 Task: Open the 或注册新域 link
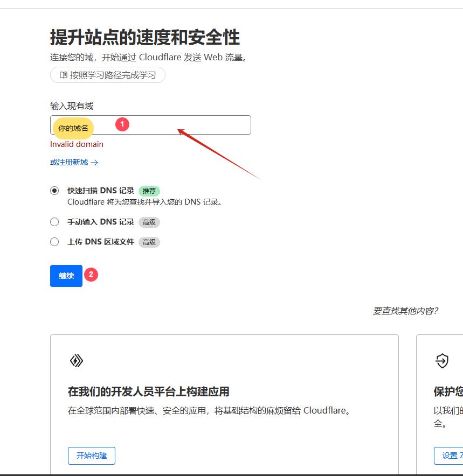tap(70, 162)
